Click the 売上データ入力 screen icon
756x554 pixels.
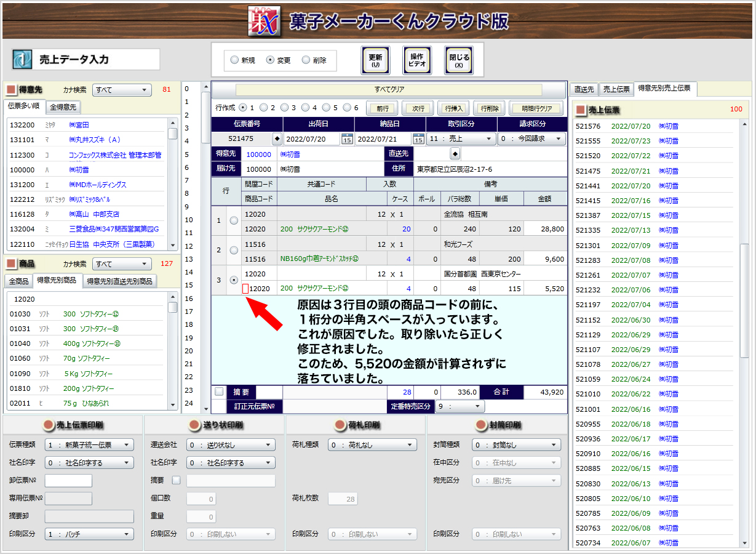[23, 59]
